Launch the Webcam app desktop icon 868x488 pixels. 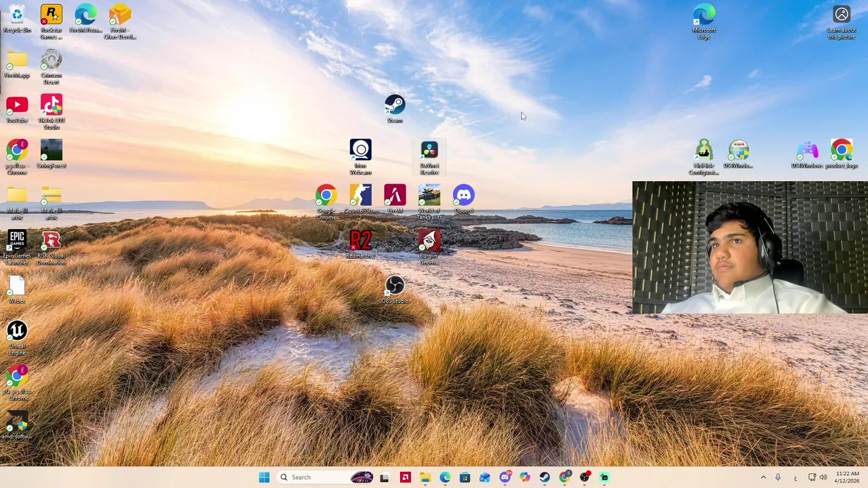pyautogui.click(x=361, y=157)
